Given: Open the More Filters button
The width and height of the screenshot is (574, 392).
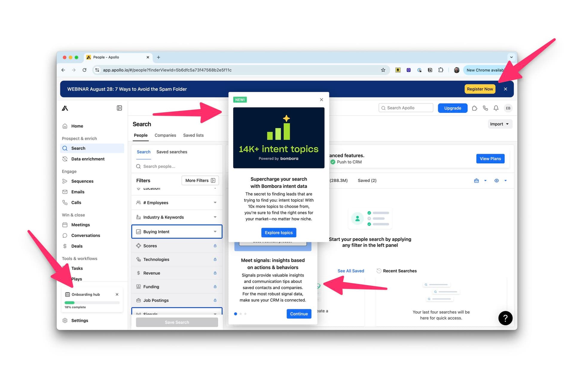Looking at the screenshot, I should pos(200,181).
